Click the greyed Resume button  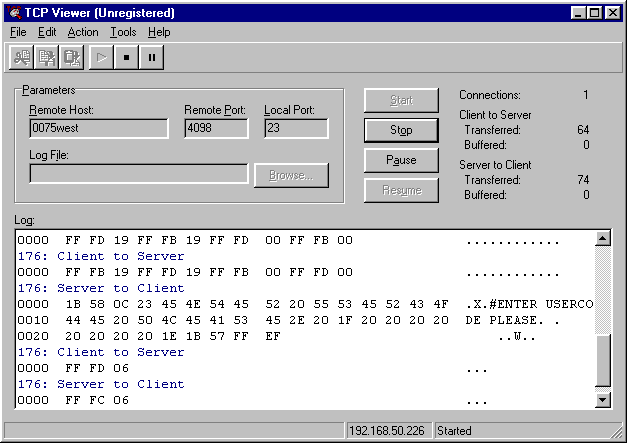point(401,190)
